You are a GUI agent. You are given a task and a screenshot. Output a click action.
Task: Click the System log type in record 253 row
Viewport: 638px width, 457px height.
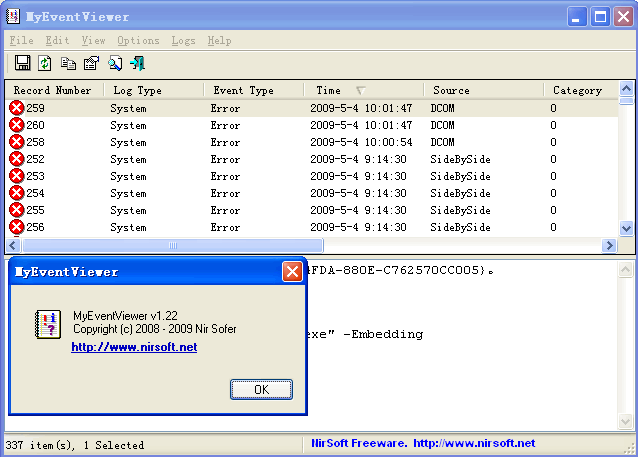click(128, 176)
